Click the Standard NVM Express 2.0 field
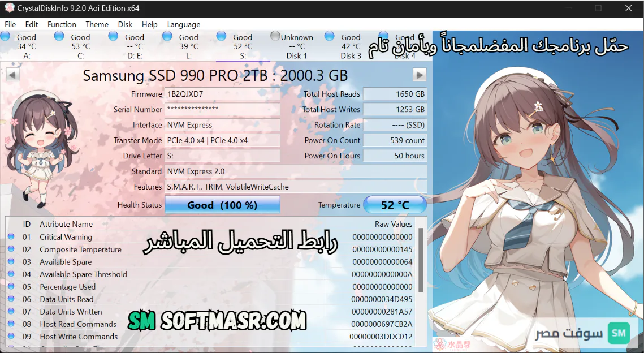This screenshot has width=644, height=353. click(296, 171)
